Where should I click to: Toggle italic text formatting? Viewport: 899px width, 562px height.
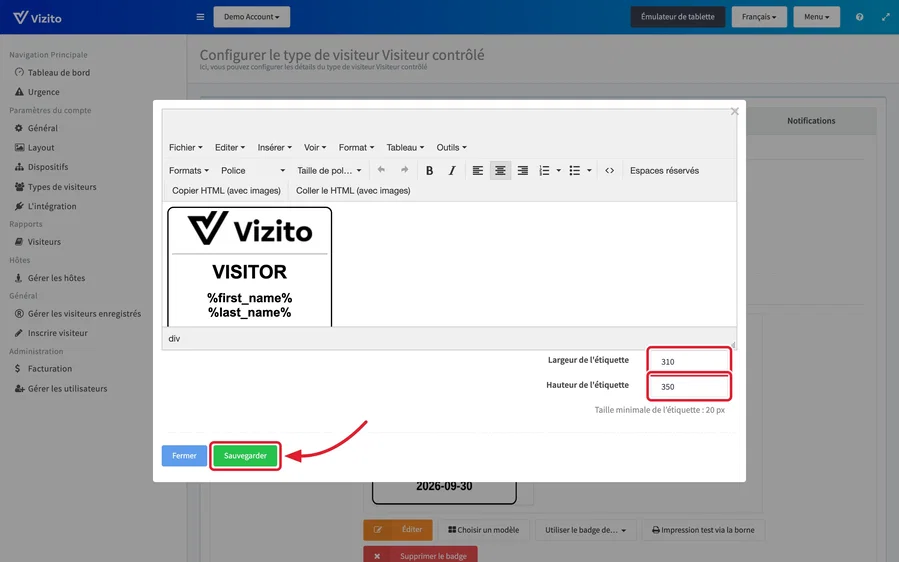click(452, 170)
